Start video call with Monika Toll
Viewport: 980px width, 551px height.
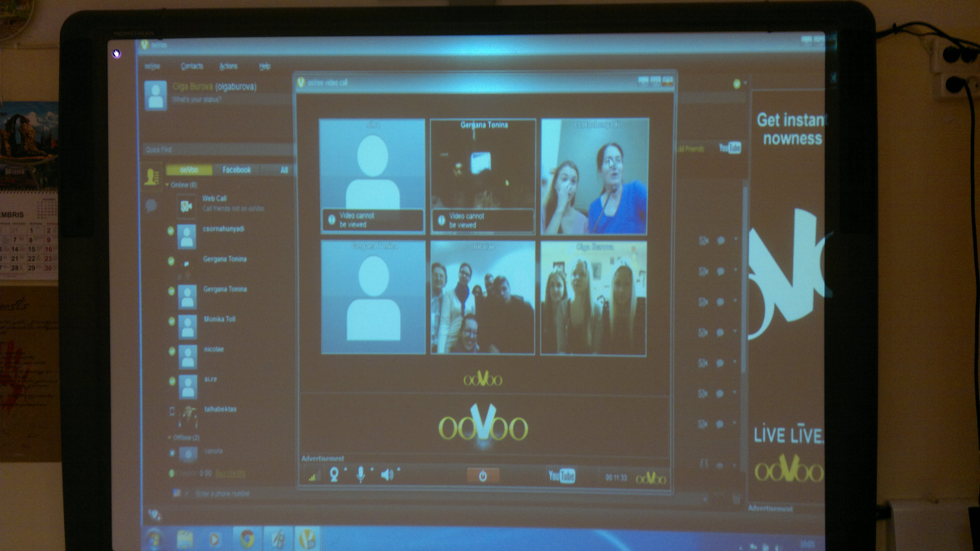click(703, 333)
